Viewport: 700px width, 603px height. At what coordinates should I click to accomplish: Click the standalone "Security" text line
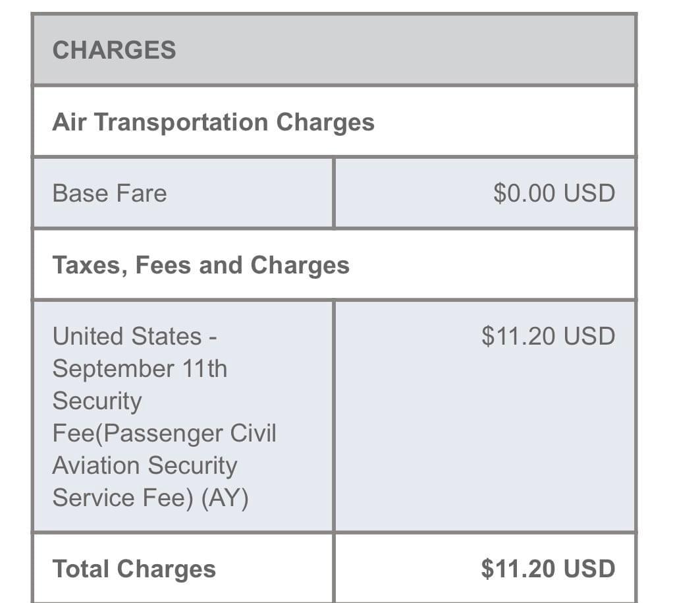point(97,401)
